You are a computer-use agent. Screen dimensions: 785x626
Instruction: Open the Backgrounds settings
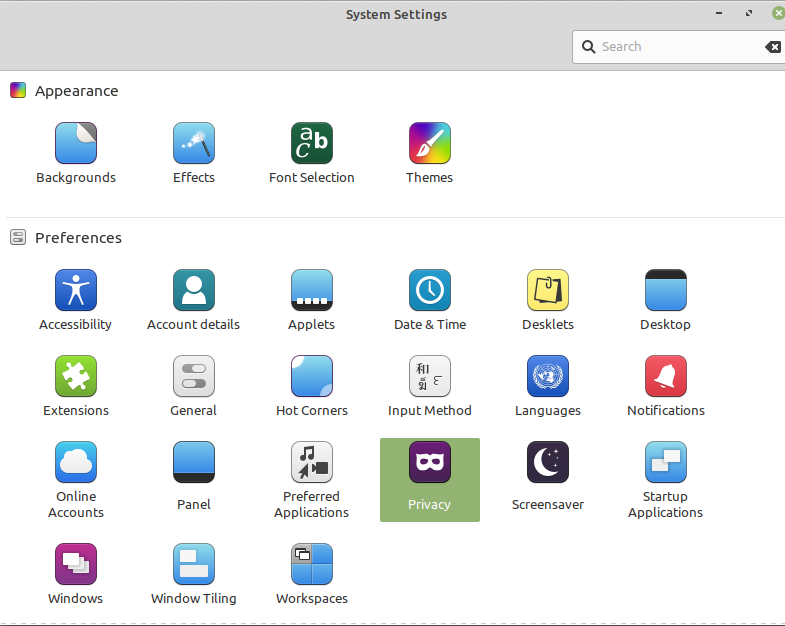click(x=76, y=144)
